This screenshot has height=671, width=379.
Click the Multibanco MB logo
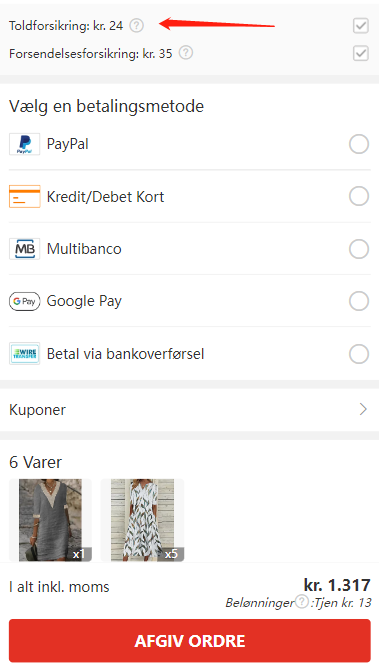24,249
